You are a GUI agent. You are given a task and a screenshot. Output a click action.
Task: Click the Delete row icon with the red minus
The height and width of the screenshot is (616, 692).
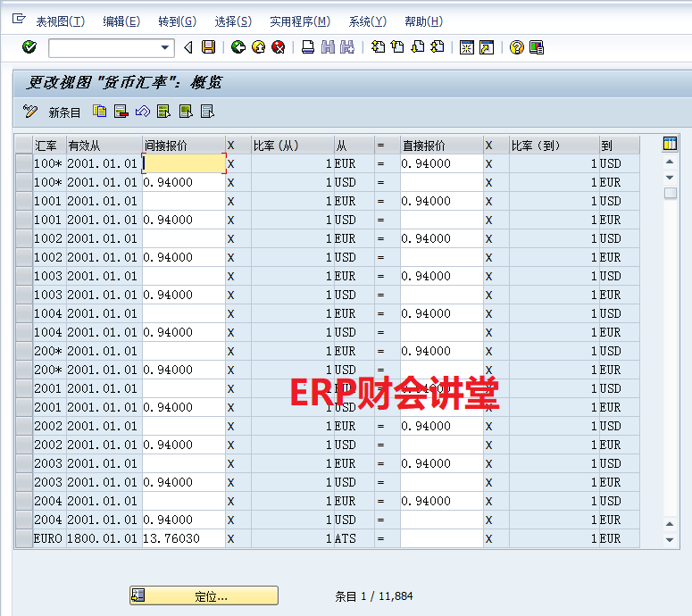(121, 112)
